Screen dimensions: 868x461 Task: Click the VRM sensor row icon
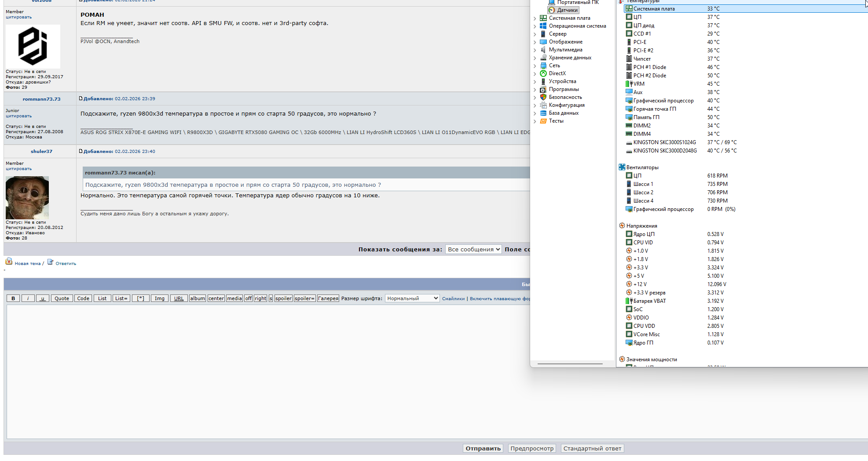(629, 83)
